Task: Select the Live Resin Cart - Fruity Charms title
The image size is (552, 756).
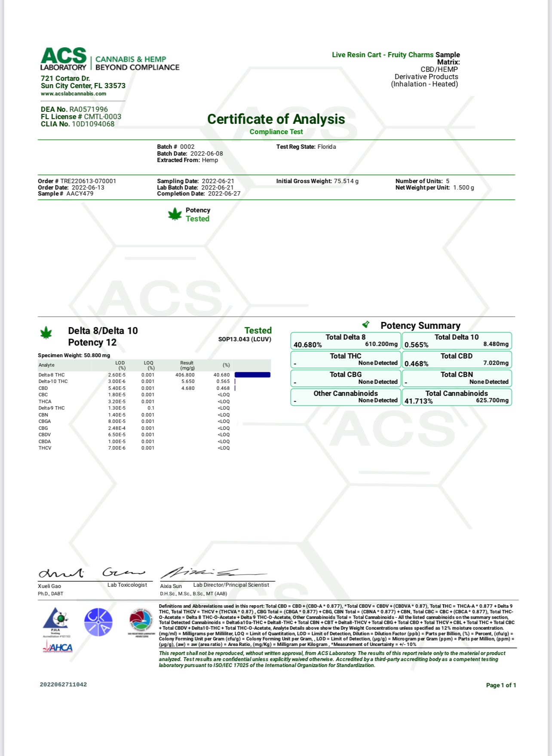Action: coord(383,55)
